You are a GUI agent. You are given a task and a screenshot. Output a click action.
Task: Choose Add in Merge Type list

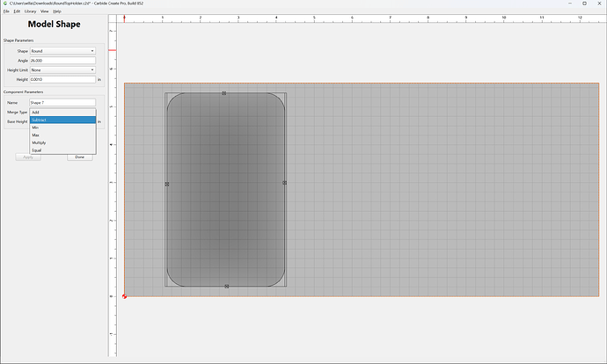62,113
